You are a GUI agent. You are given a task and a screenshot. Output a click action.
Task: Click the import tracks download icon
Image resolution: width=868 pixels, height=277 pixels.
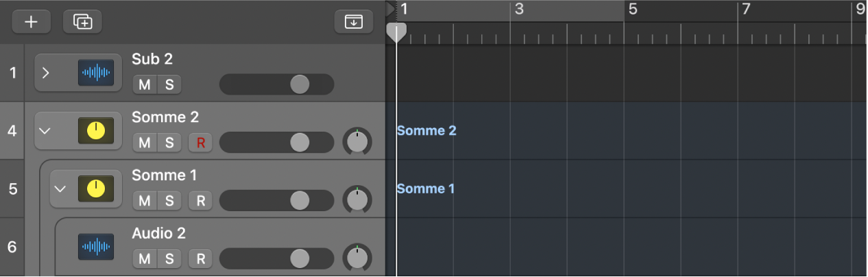354,22
